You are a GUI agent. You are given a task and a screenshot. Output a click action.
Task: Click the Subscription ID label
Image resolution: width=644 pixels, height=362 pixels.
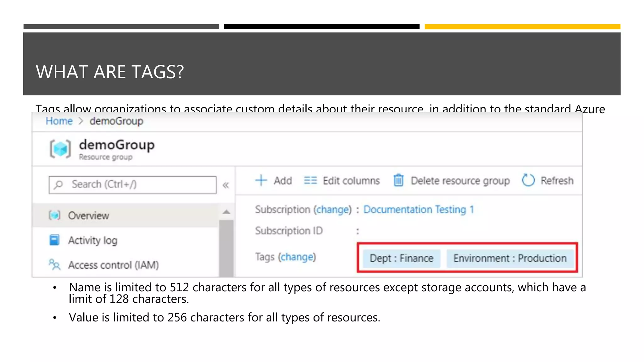(x=289, y=231)
